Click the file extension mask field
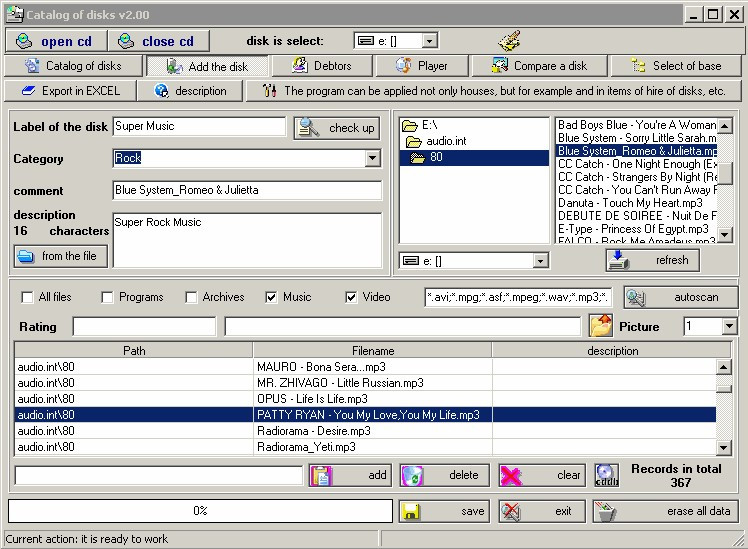The height and width of the screenshot is (549, 748). (x=518, y=297)
